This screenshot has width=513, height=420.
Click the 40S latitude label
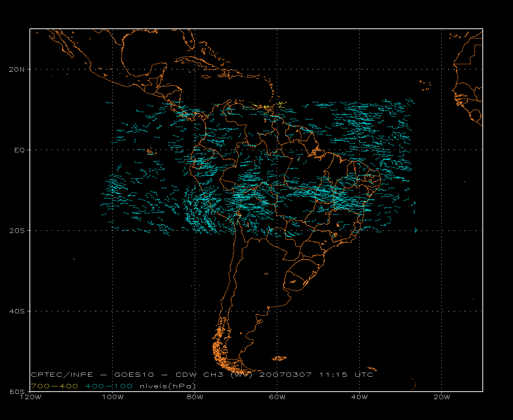(x=18, y=311)
